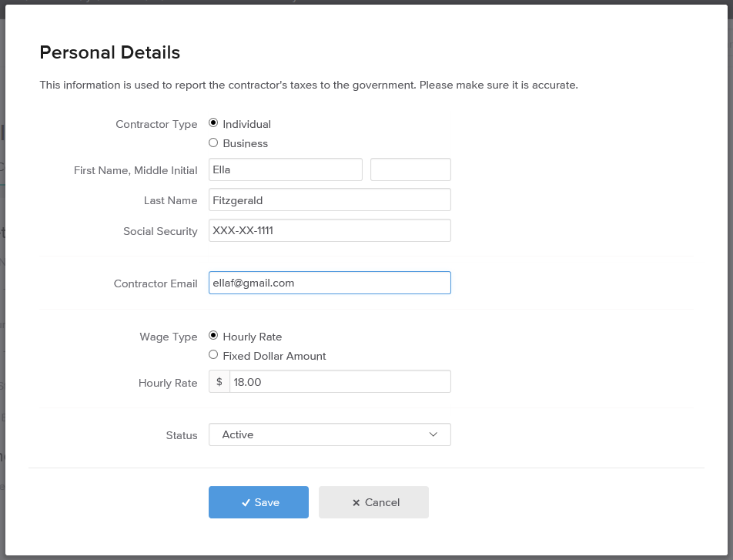
Task: Click the Contractor Email label
Action: (156, 283)
